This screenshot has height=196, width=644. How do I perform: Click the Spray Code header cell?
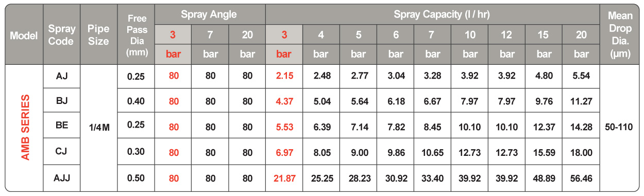61,34
